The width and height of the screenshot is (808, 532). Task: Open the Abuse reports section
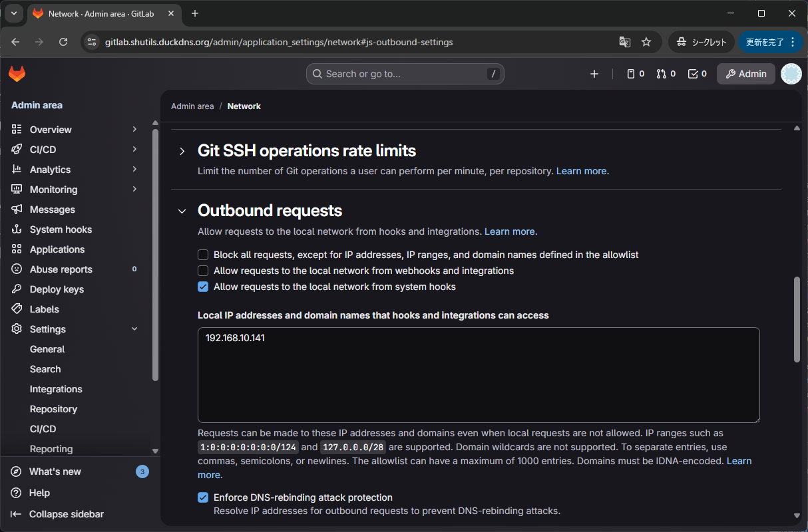[60, 269]
